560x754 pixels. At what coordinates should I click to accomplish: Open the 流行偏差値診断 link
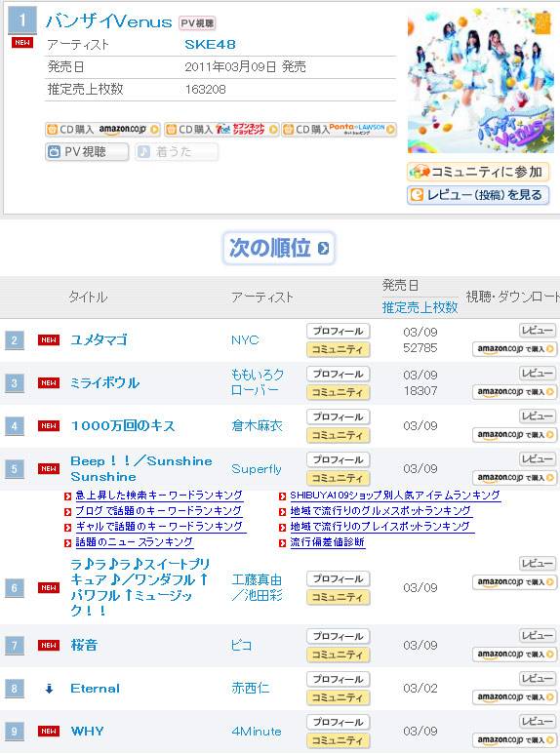pyautogui.click(x=327, y=542)
